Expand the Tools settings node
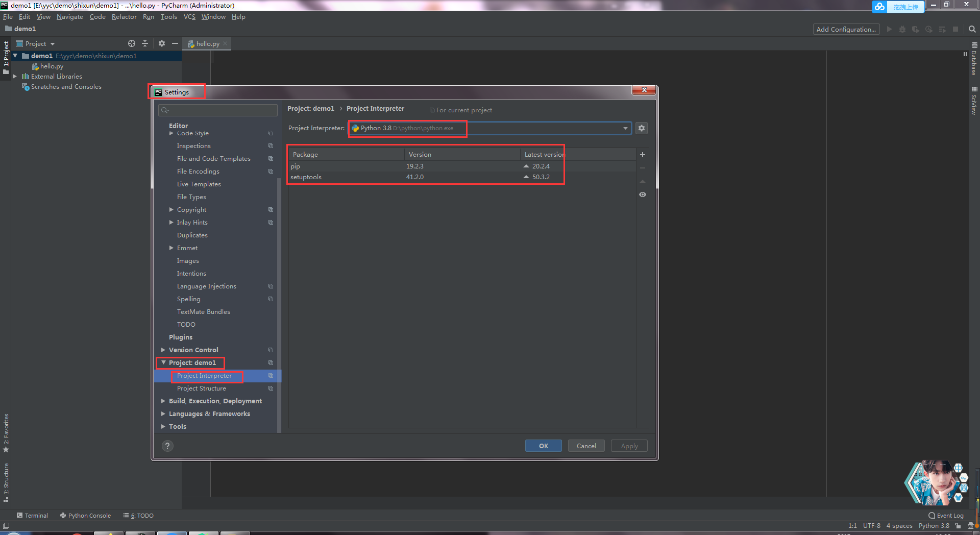Viewport: 980px width, 535px height. 163,426
